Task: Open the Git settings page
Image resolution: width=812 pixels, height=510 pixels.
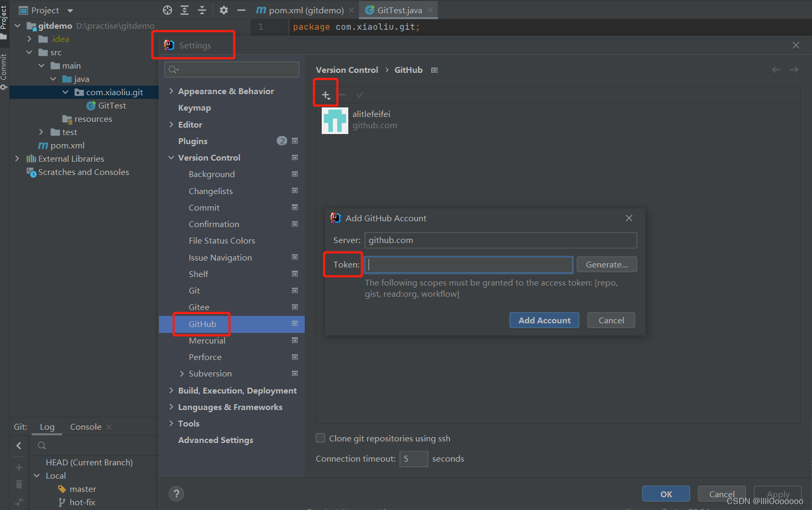Action: (194, 291)
